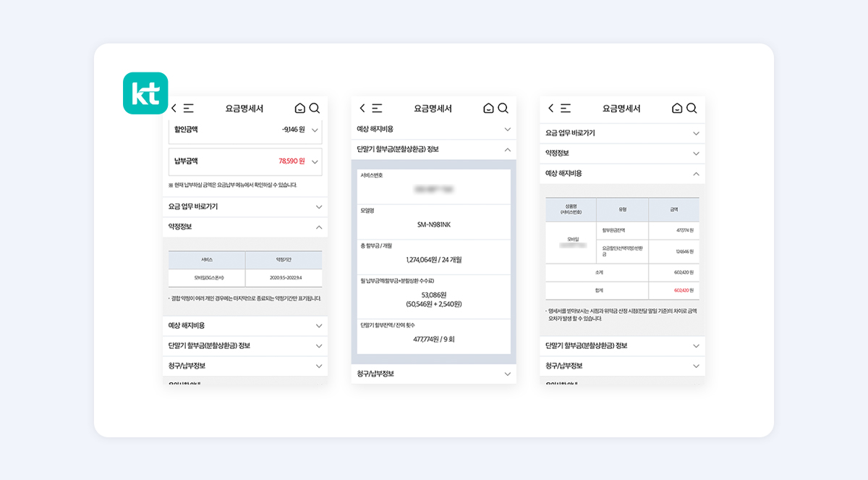Tap search icon in right phone screen
Viewport: 868px width, 480px height.
pyautogui.click(x=692, y=109)
